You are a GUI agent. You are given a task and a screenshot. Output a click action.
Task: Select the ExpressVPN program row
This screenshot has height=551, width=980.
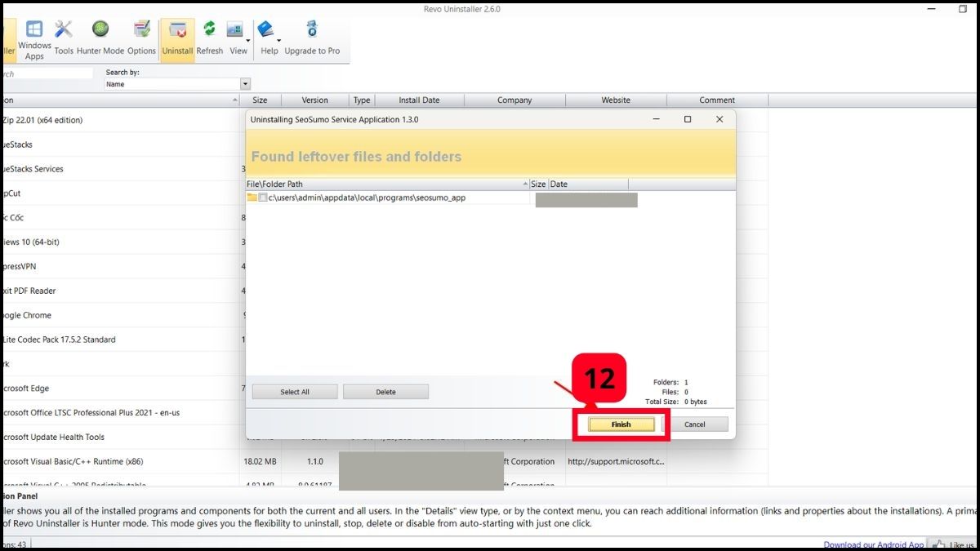pos(119,266)
